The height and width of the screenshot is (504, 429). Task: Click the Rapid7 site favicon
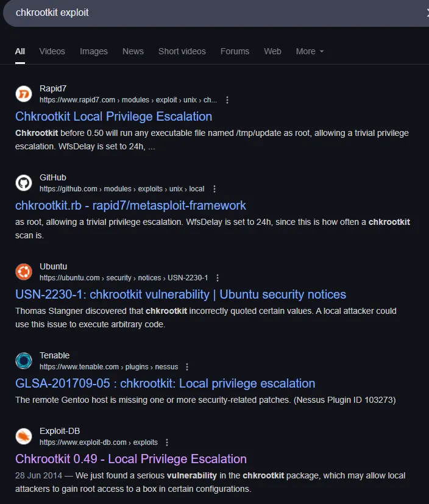point(24,94)
